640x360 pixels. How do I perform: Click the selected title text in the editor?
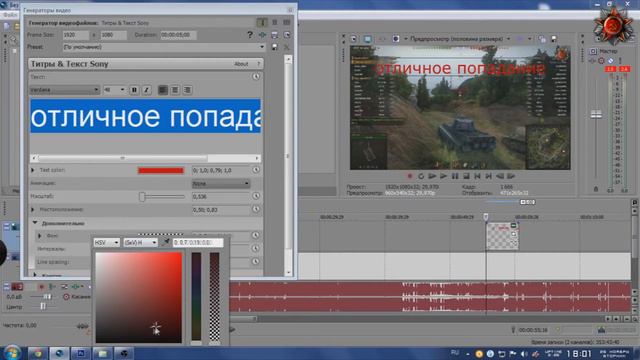click(145, 116)
